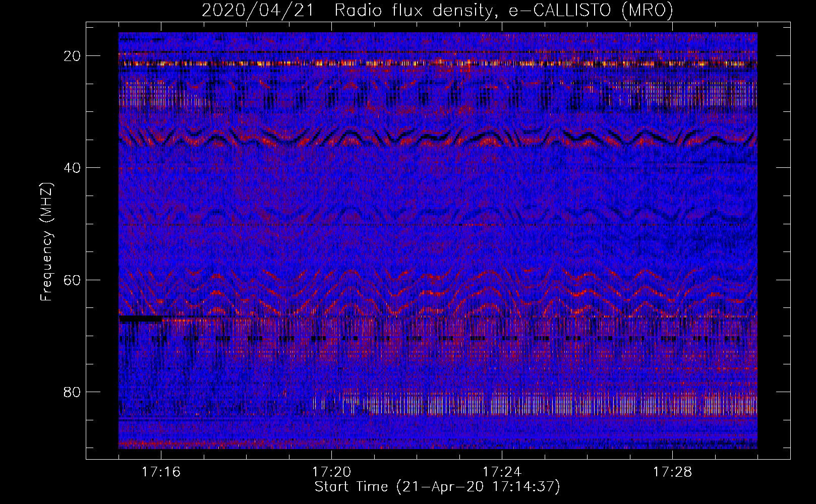
Task: Click the '17:16' time tick label
Action: click(x=161, y=472)
